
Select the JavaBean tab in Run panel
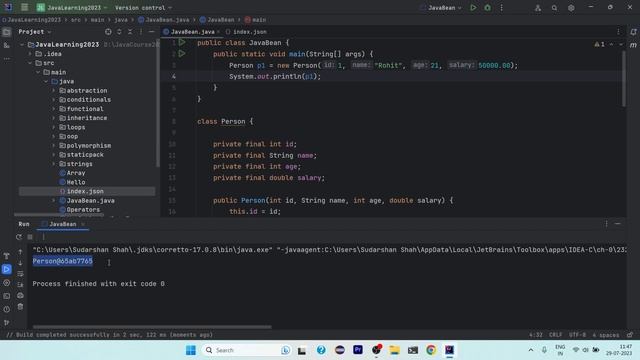coord(63,224)
